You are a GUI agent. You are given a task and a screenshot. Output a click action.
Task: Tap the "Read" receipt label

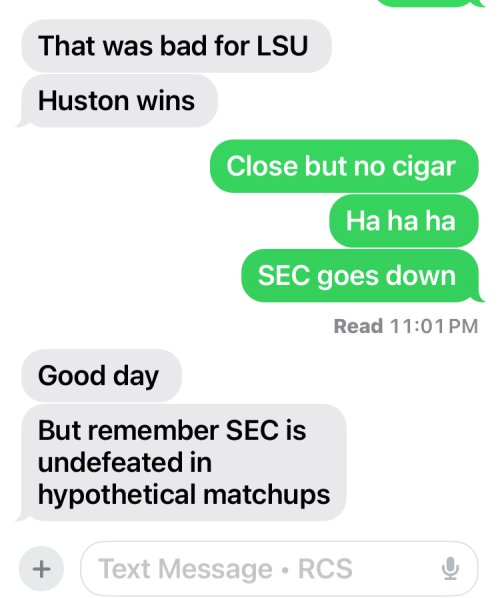(358, 326)
